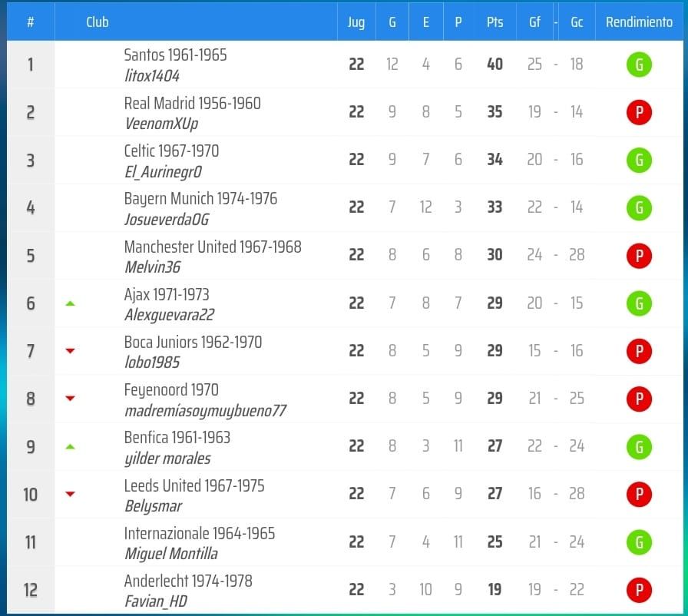Click the Gf column header
The width and height of the screenshot is (688, 616).
(534, 22)
